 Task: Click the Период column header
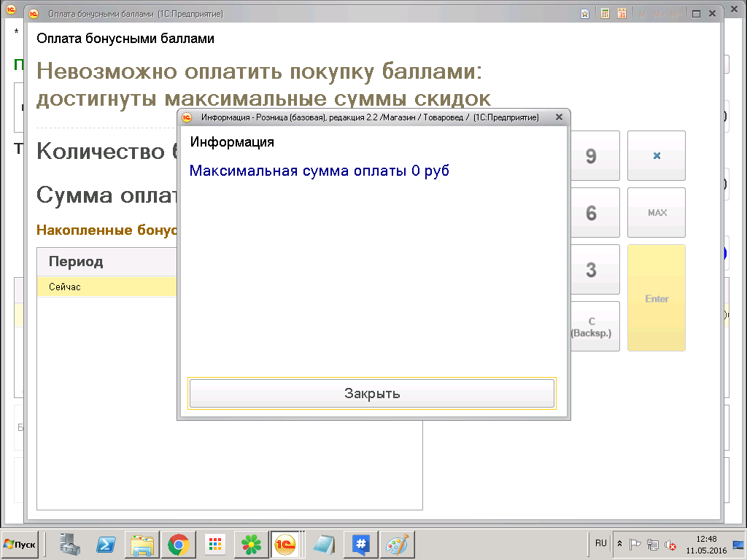pos(106,261)
